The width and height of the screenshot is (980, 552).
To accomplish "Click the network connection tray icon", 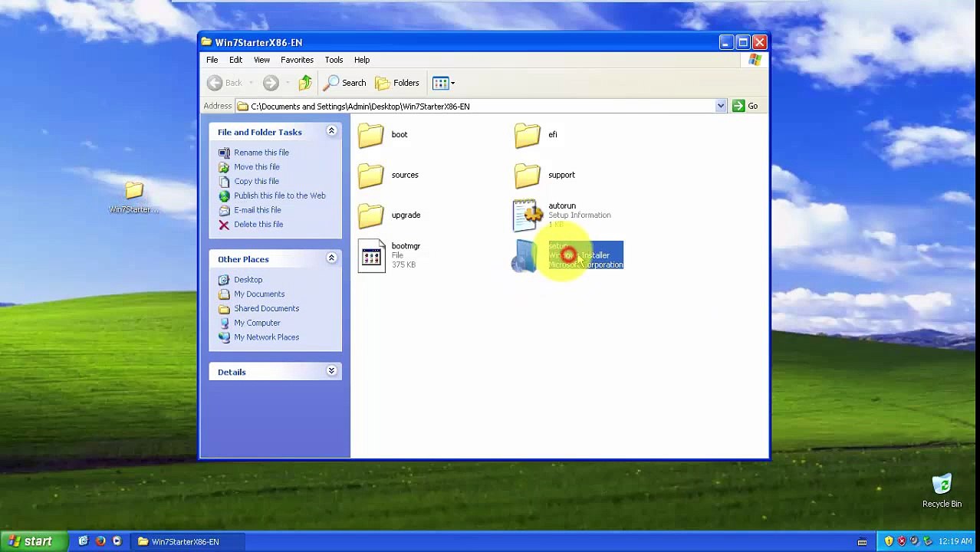I will pos(929,542).
